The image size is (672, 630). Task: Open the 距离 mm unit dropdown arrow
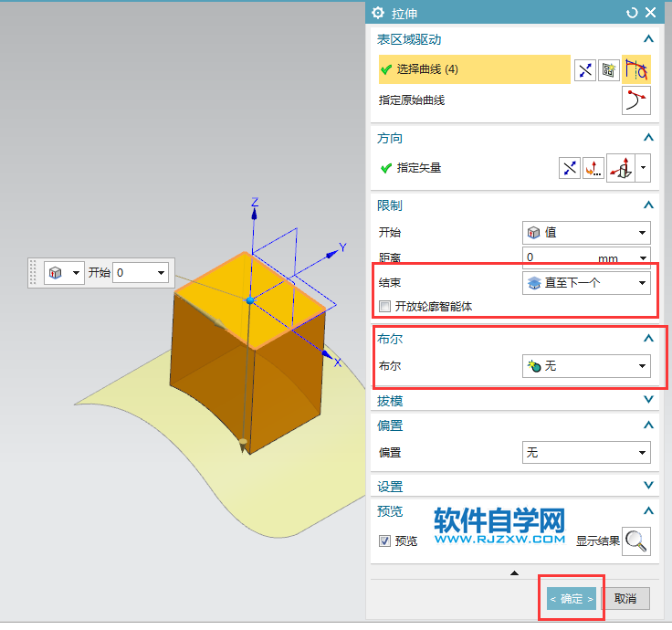click(x=643, y=258)
